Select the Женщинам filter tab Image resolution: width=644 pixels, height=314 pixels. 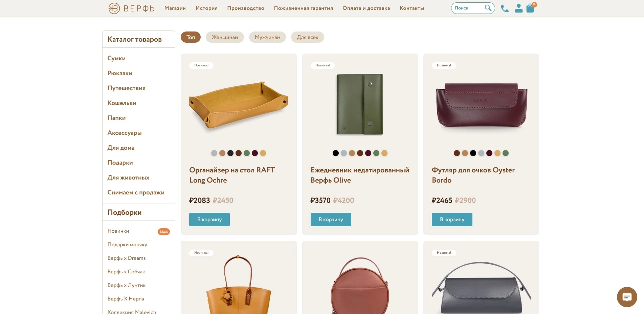[225, 37]
